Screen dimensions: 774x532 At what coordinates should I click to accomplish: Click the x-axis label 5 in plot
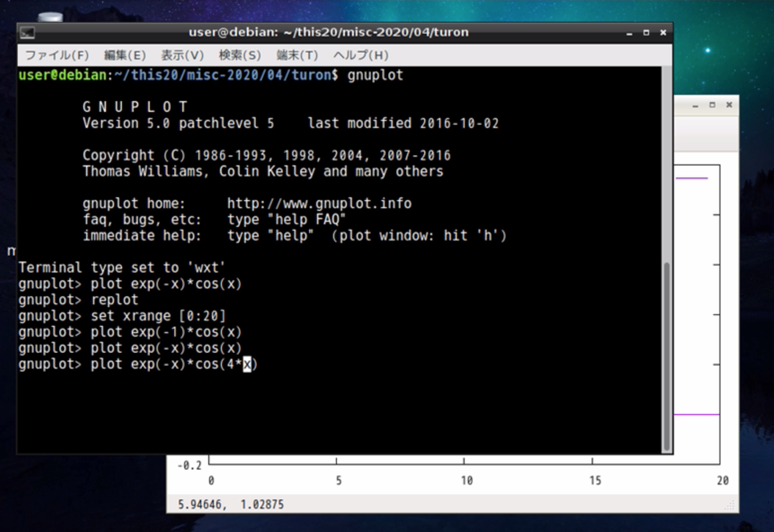point(338,480)
